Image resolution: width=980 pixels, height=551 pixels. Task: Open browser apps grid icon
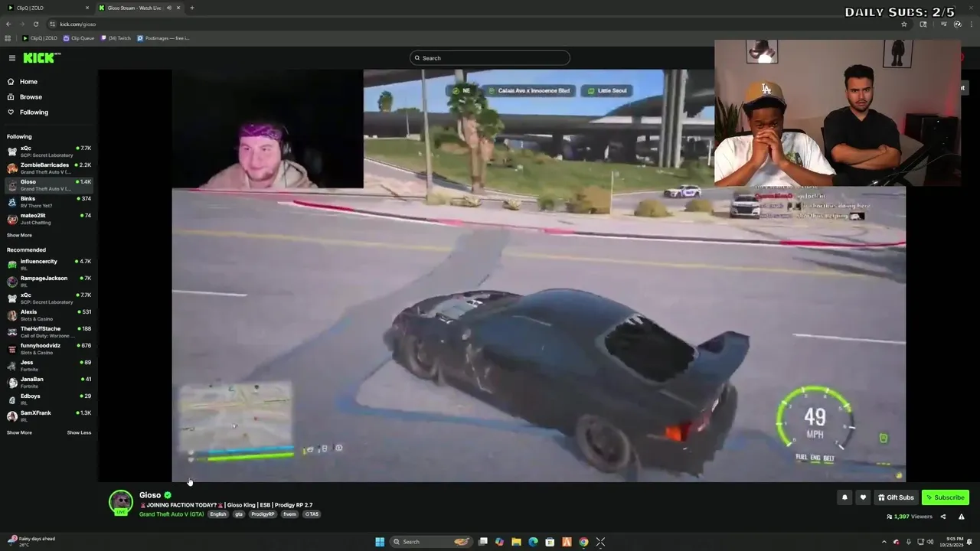(8, 38)
